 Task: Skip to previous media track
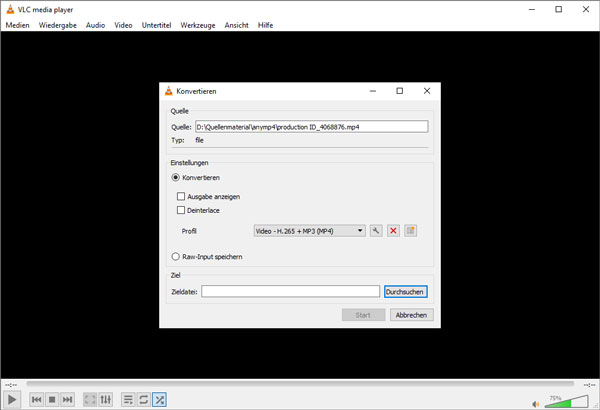[37, 400]
